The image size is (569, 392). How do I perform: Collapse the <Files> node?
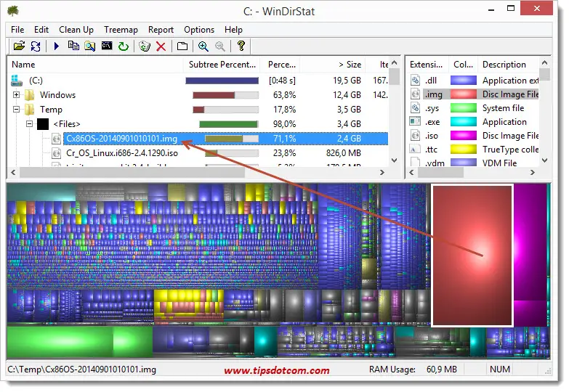point(29,123)
